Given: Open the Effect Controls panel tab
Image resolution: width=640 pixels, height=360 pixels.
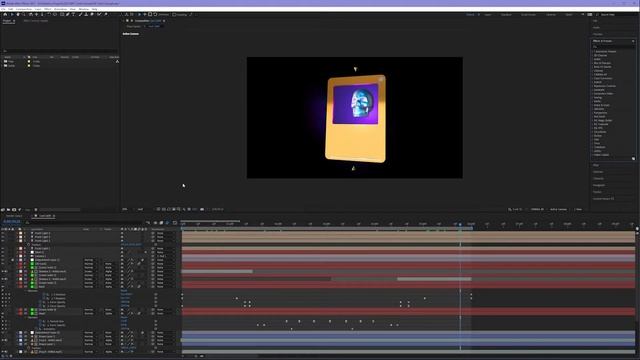Looking at the screenshot, I should [x=36, y=20].
